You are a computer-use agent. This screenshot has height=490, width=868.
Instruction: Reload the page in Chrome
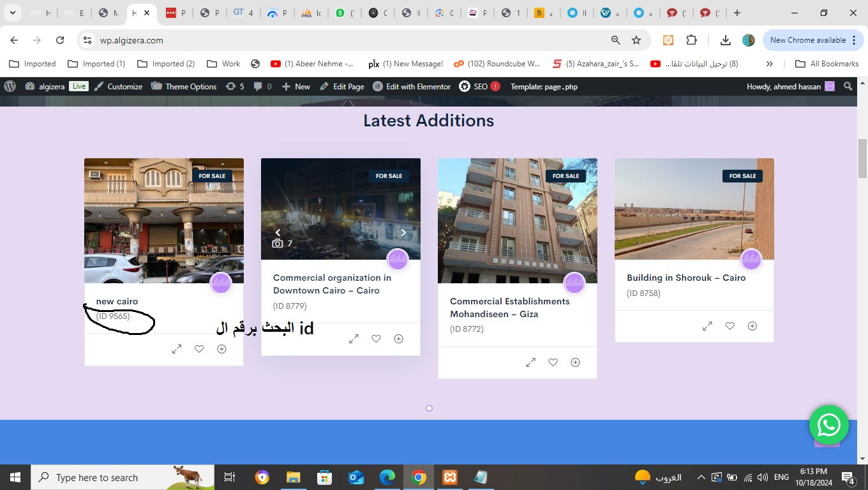coord(60,40)
